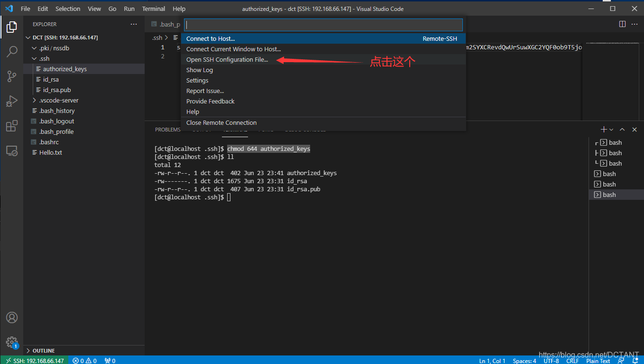Image resolution: width=644 pixels, height=364 pixels.
Task: Click Spaces: 4 indentation setting
Action: coord(524,361)
